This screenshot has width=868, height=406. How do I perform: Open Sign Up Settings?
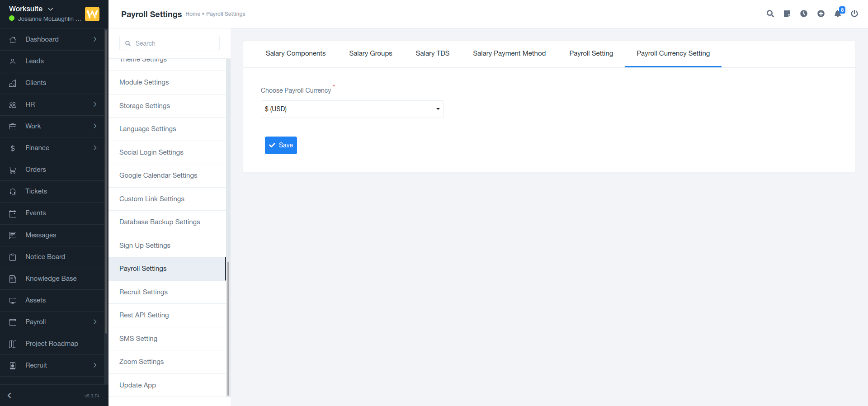(x=167, y=245)
